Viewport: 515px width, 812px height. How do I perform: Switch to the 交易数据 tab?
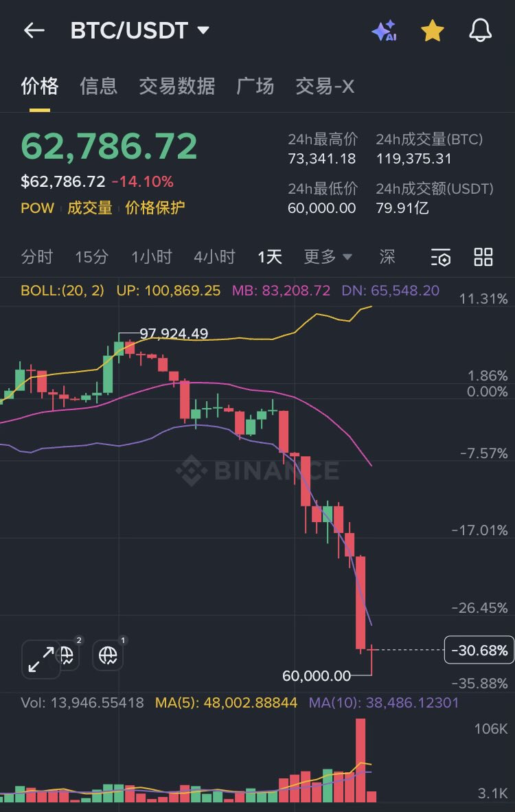pyautogui.click(x=177, y=86)
